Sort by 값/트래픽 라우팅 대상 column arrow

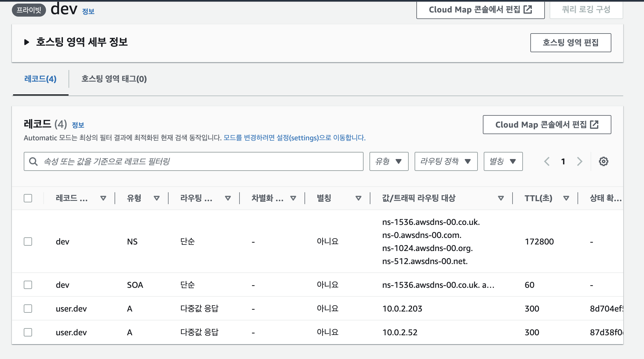click(501, 198)
